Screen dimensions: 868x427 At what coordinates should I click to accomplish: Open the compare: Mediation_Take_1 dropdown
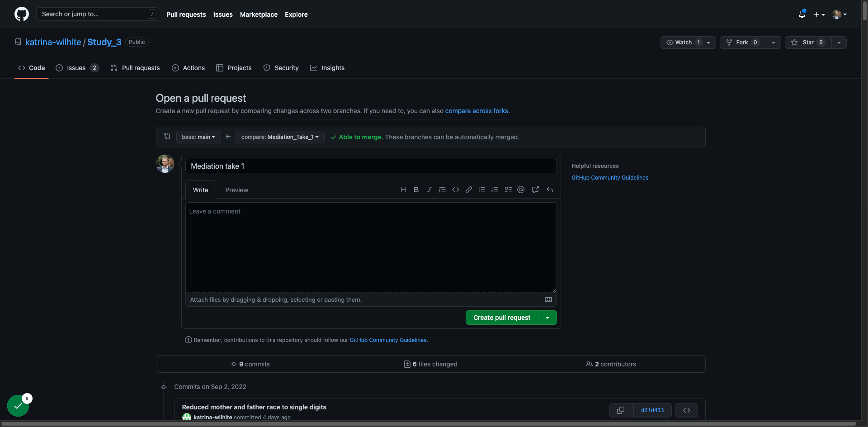[280, 137]
